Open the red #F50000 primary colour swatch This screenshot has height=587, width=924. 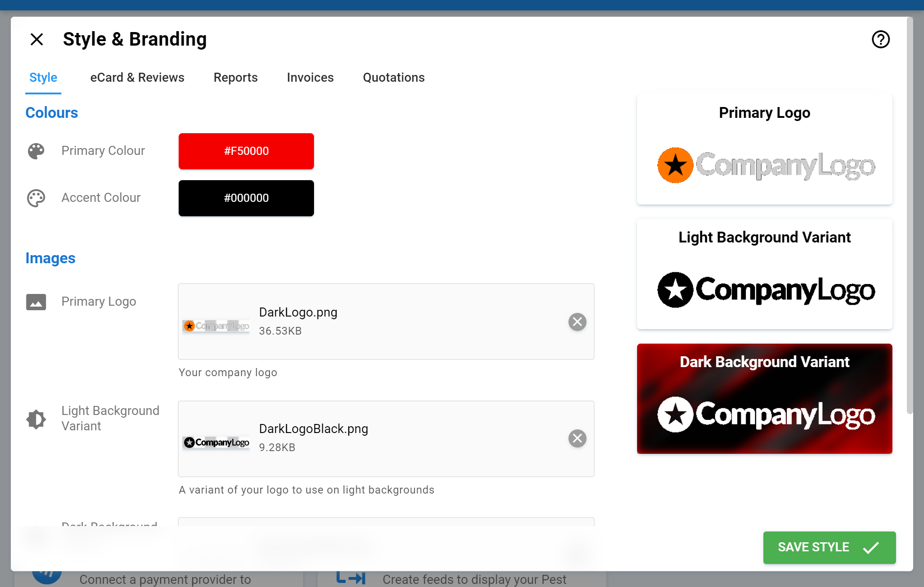[x=246, y=151]
